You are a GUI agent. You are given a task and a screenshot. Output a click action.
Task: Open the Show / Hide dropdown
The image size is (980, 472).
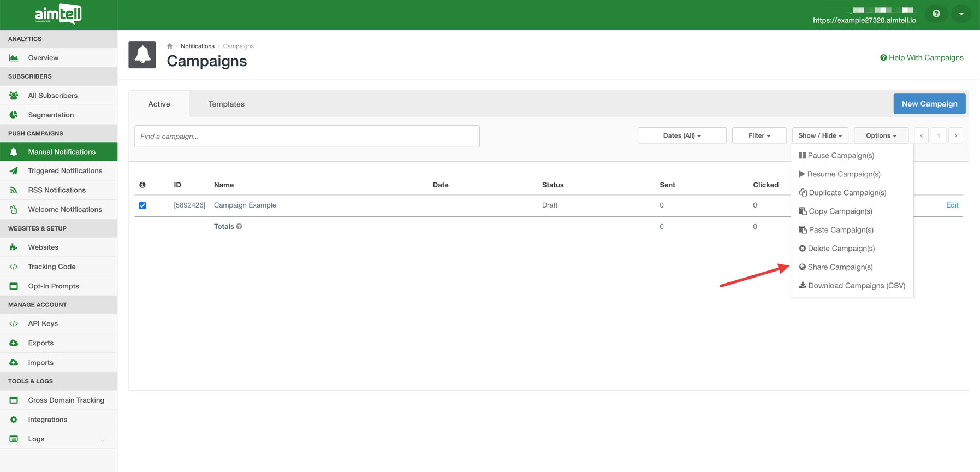point(820,135)
